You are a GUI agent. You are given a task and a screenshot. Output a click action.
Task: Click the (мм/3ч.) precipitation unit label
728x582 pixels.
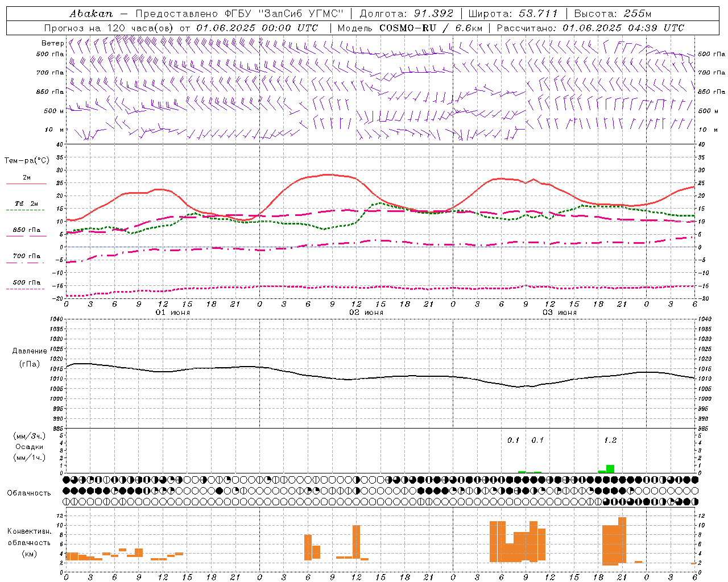pos(30,436)
